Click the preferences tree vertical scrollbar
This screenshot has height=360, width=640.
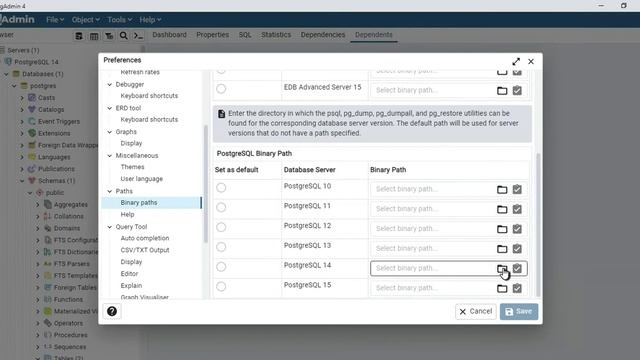205,184
